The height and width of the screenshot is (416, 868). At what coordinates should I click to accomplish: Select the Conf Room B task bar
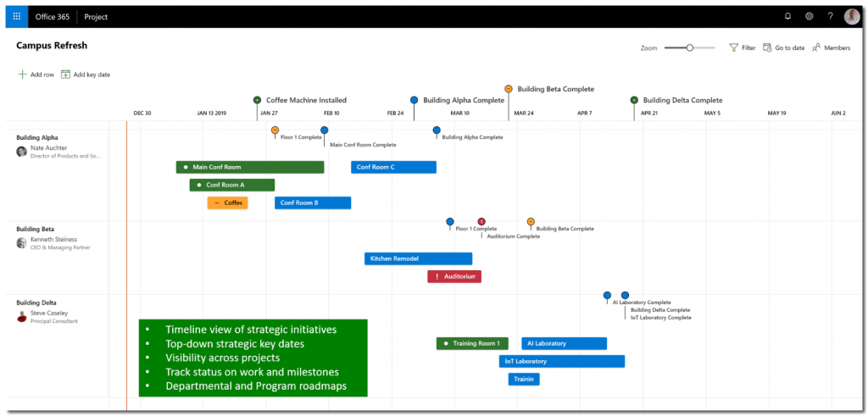[313, 203]
